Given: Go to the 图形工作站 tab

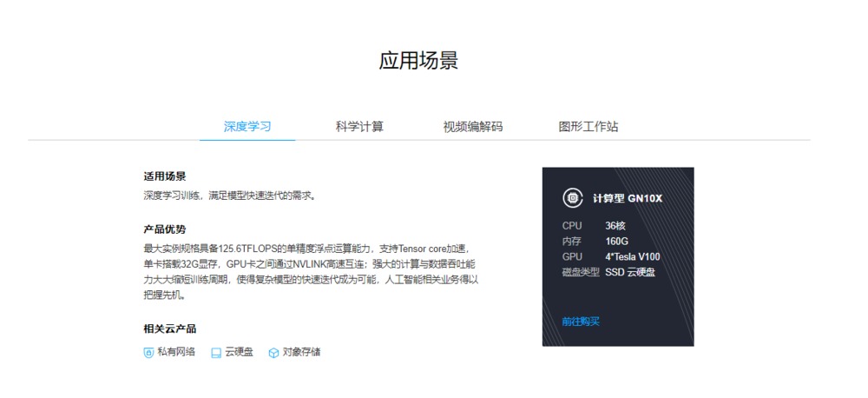Looking at the screenshot, I should click(x=588, y=126).
